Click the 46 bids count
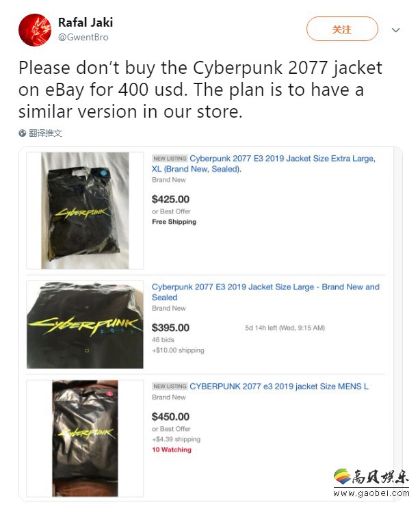420x509 pixels. (163, 339)
